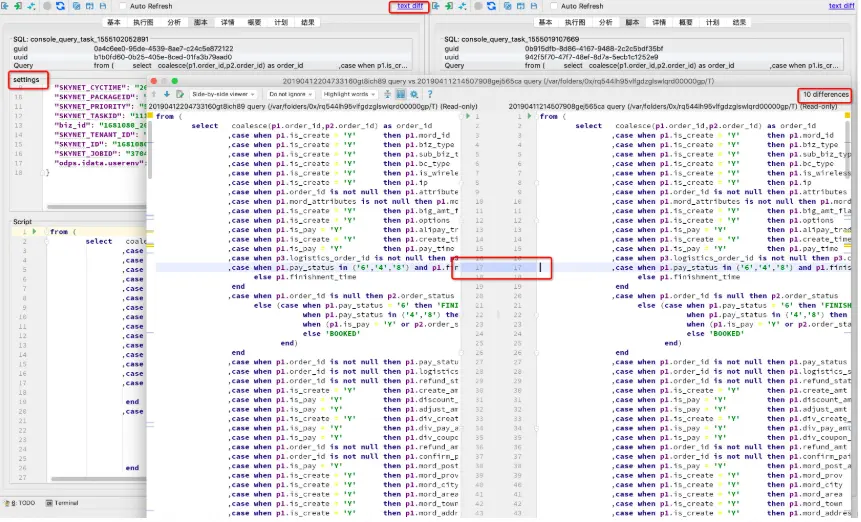Screen dimensions: 861x522
Task: Switch to 执行图 tab in left panel
Action: 144,23
